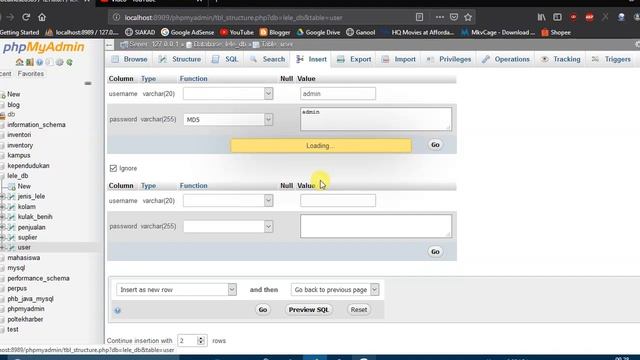Click Go button in second row form

tap(435, 251)
